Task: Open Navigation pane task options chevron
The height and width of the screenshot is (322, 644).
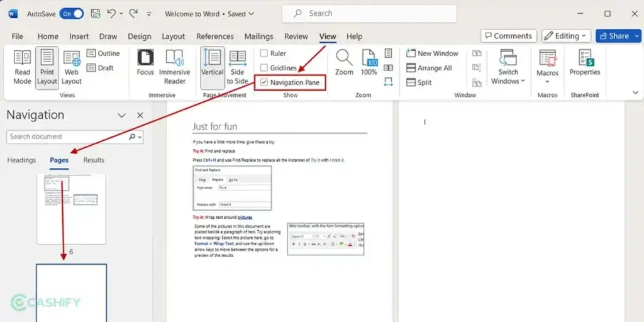Action: 121,116
